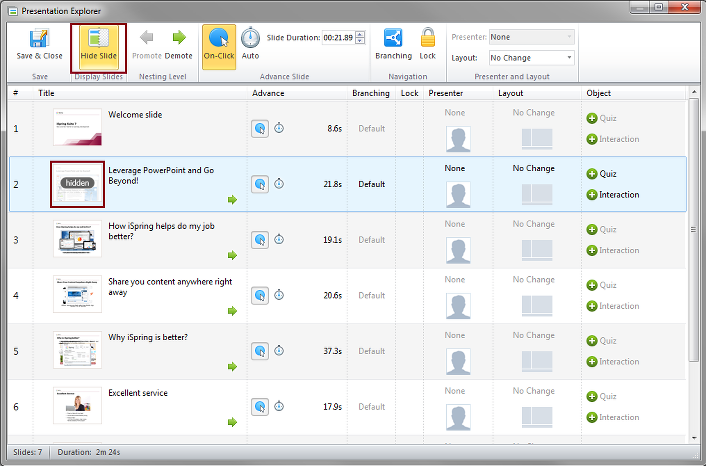
Task: Click the Lock padlock in ribbon
Action: (427, 45)
